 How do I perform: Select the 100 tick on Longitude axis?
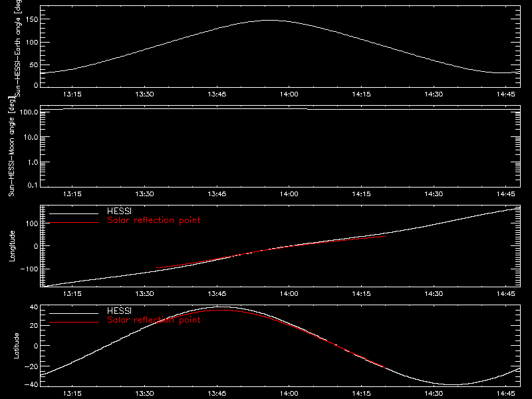32,223
